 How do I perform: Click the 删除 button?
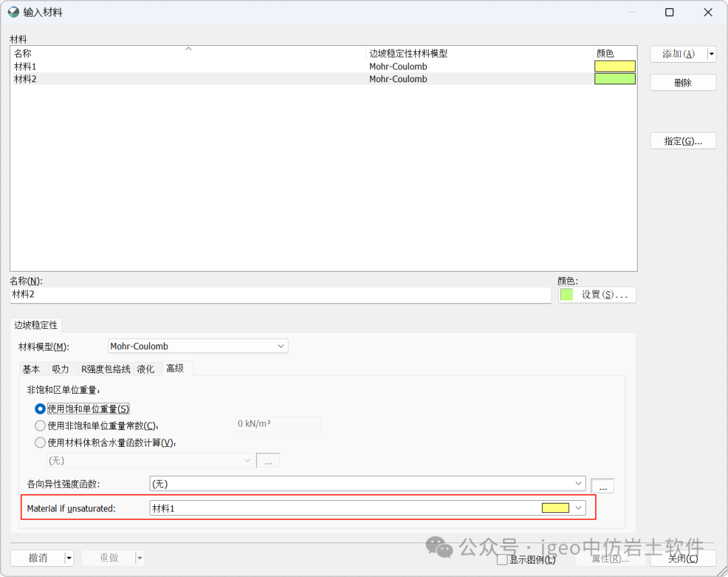click(x=683, y=83)
